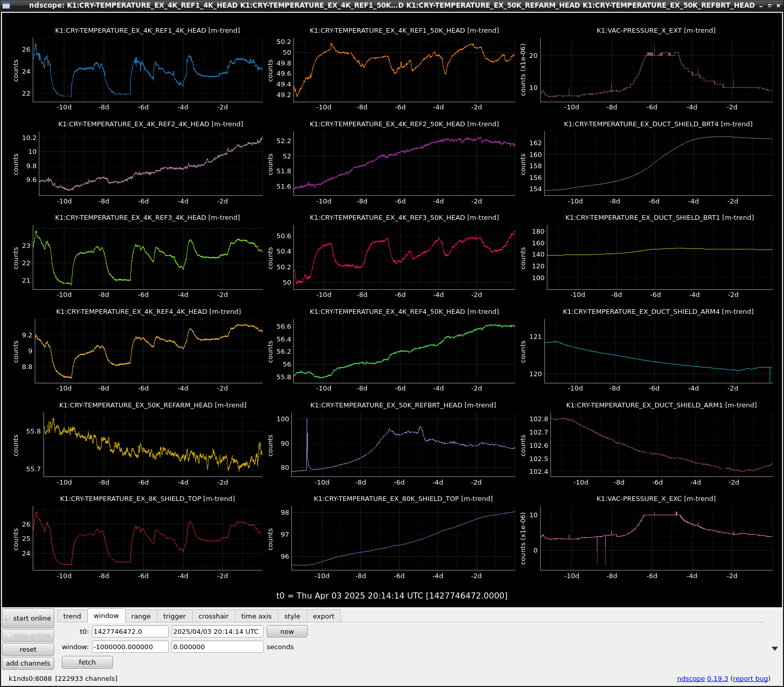Expand the control panel dropdown arrow
Screen dimensions: 784x687
tap(775, 648)
